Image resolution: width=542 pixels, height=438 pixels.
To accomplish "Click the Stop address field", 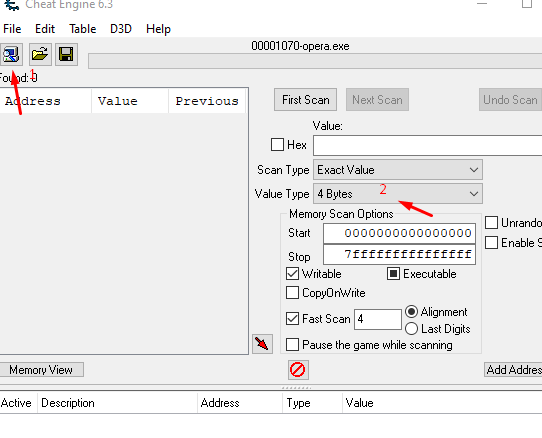I will click(x=399, y=254).
